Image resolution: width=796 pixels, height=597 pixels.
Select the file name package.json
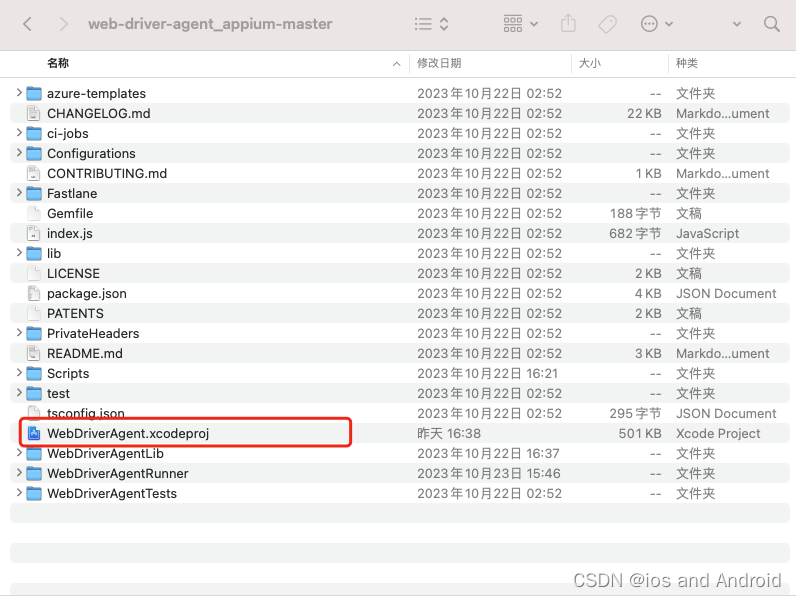point(87,293)
